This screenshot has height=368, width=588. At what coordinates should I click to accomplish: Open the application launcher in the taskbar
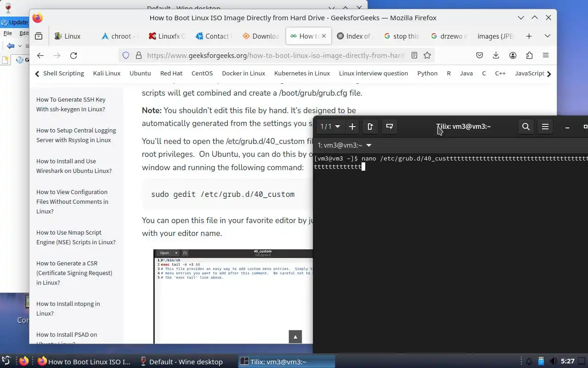click(x=6, y=361)
